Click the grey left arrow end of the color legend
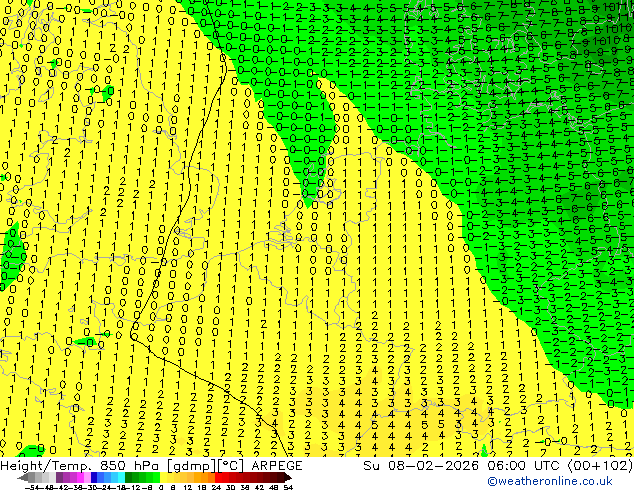634x490 pixels. [x=23, y=478]
